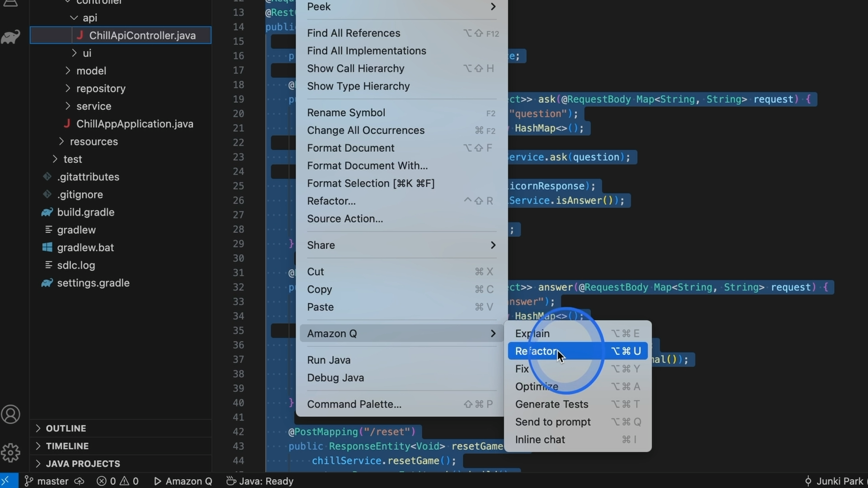This screenshot has height=488, width=868.
Task: Open ChillAppApplication.java file
Action: [x=134, y=124]
